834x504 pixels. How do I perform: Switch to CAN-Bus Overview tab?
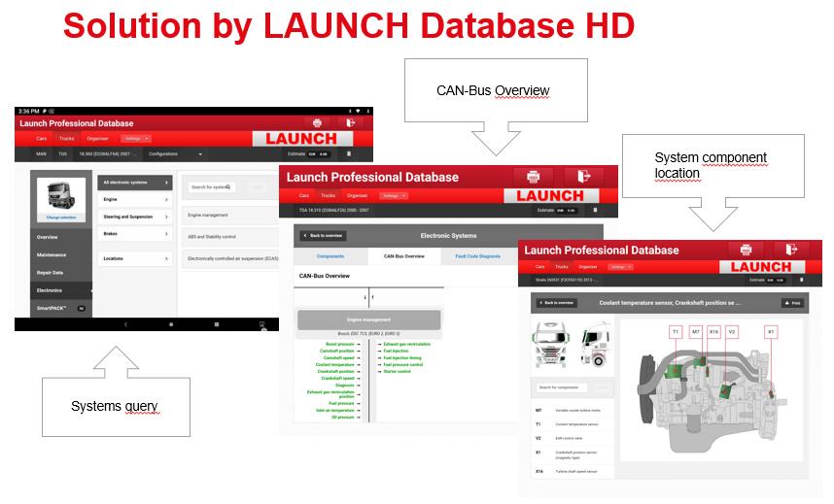click(x=404, y=256)
